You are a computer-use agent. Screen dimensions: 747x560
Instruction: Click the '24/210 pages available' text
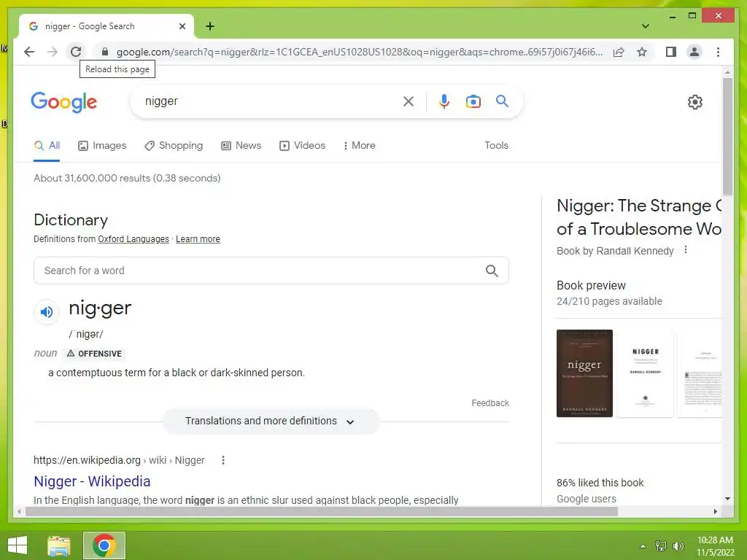tap(609, 301)
